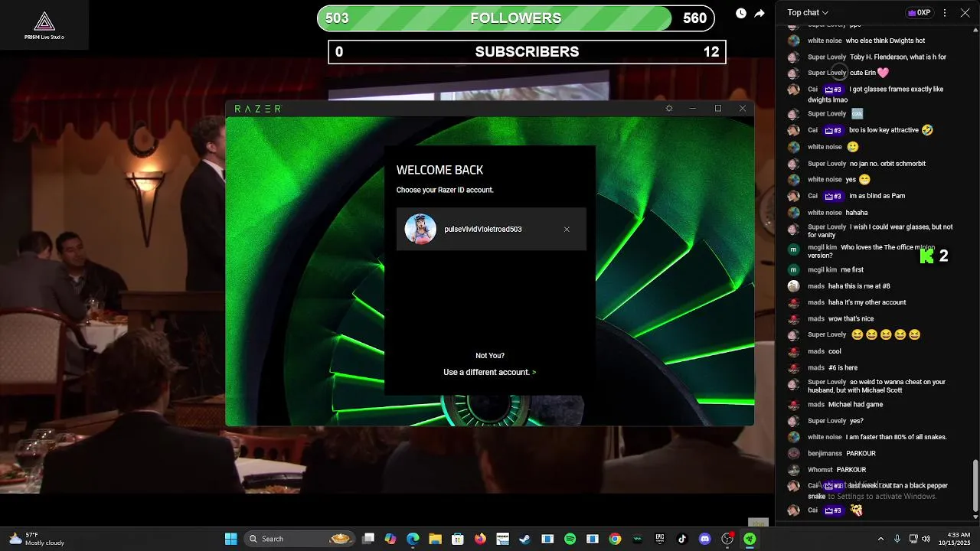Click 'Michael had game' chat message

(855, 405)
